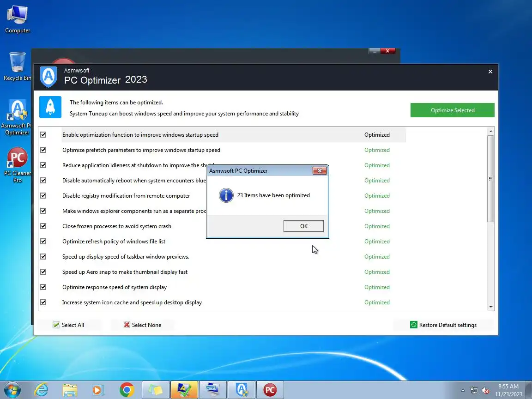
Task: Toggle Speed up Aero snap checkbox
Action: (43, 272)
